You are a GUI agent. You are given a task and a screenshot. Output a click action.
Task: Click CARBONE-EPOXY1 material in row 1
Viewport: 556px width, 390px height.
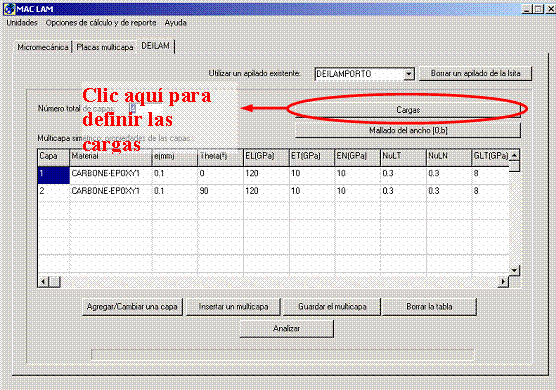111,175
